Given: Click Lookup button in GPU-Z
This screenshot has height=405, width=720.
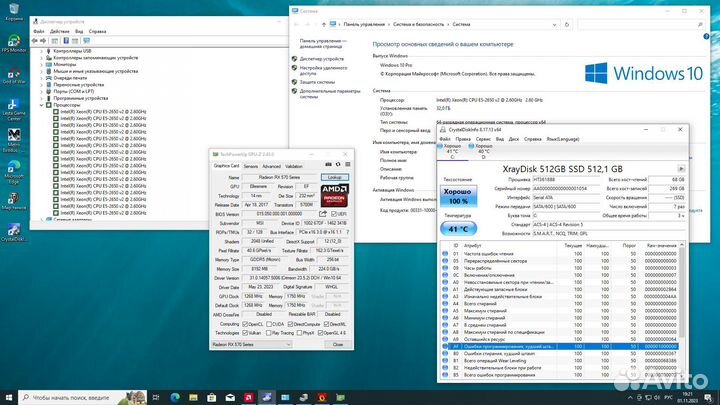Looking at the screenshot, I should click(x=335, y=177).
